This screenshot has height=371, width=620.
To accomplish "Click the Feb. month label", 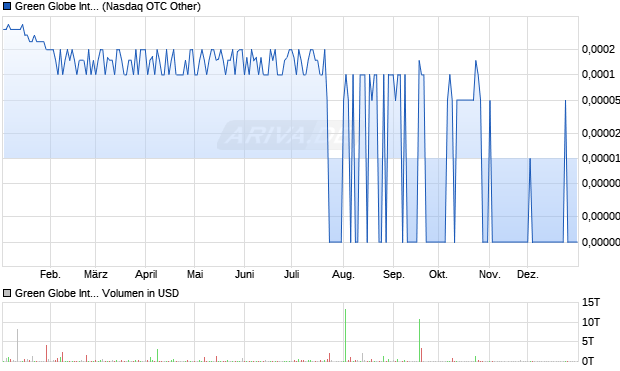I will tap(50, 274).
